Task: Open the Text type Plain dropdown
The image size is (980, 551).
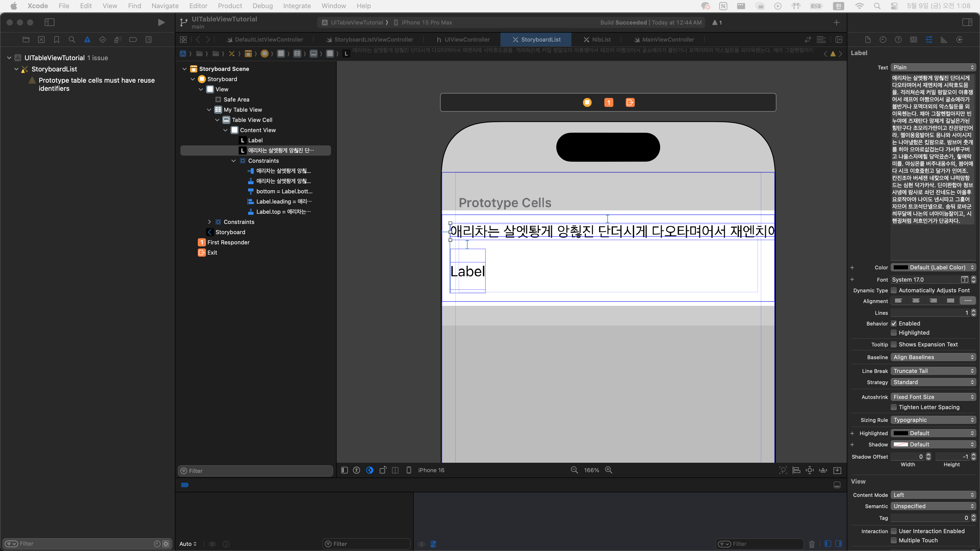Action: tap(934, 67)
